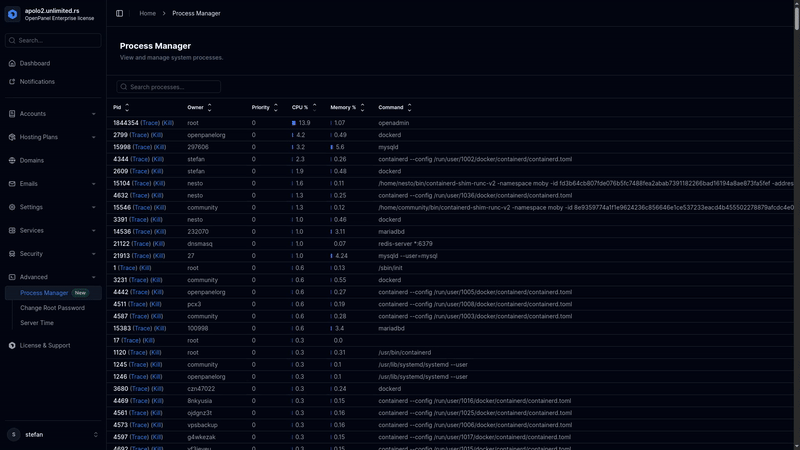Image resolution: width=800 pixels, height=450 pixels.
Task: Open the Server Time menu item
Action: point(37,323)
